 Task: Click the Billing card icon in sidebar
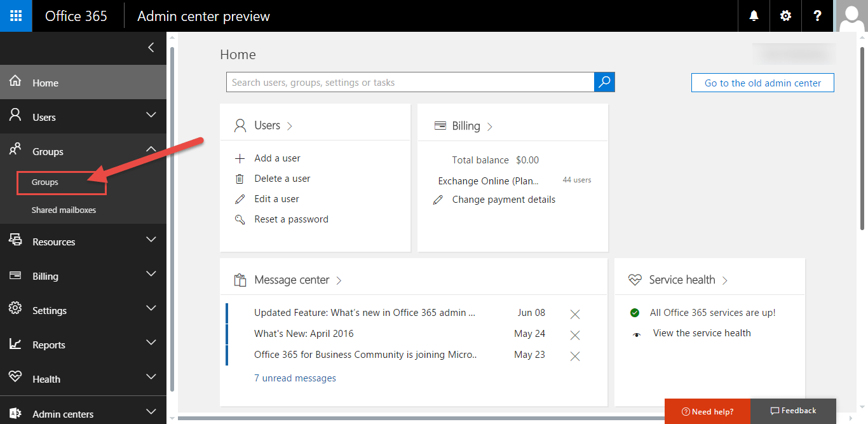coord(15,275)
